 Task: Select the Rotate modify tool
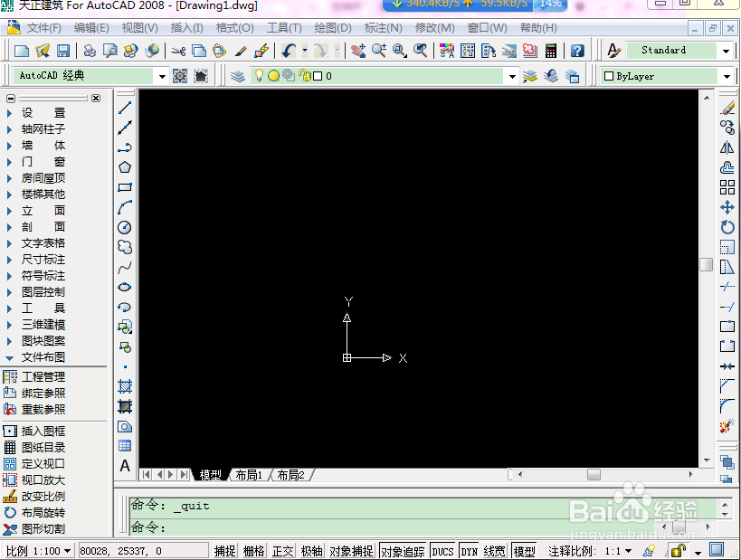(727, 227)
